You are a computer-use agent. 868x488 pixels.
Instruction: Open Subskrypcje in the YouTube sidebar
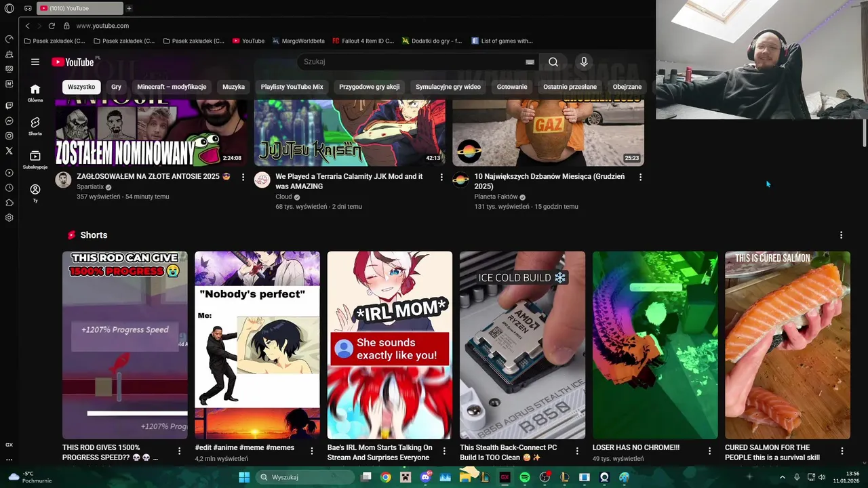[35, 160]
